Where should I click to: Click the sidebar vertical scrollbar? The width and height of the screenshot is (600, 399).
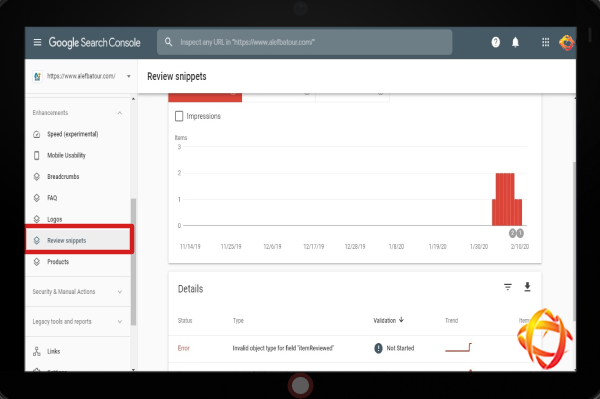point(133,262)
